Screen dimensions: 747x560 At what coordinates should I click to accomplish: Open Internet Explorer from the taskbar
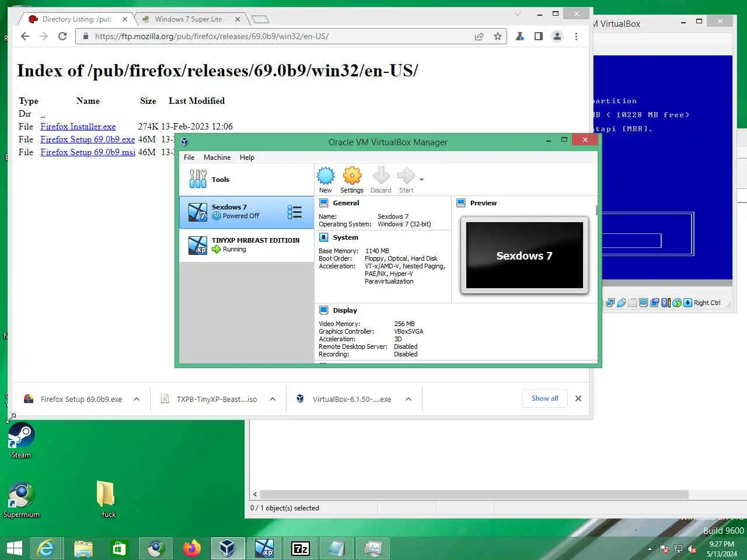pos(47,548)
